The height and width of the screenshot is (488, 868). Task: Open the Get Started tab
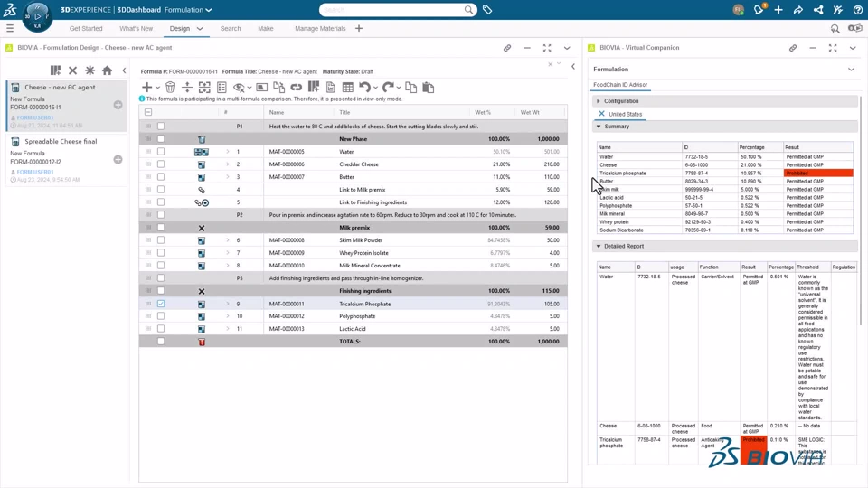[x=86, y=28]
